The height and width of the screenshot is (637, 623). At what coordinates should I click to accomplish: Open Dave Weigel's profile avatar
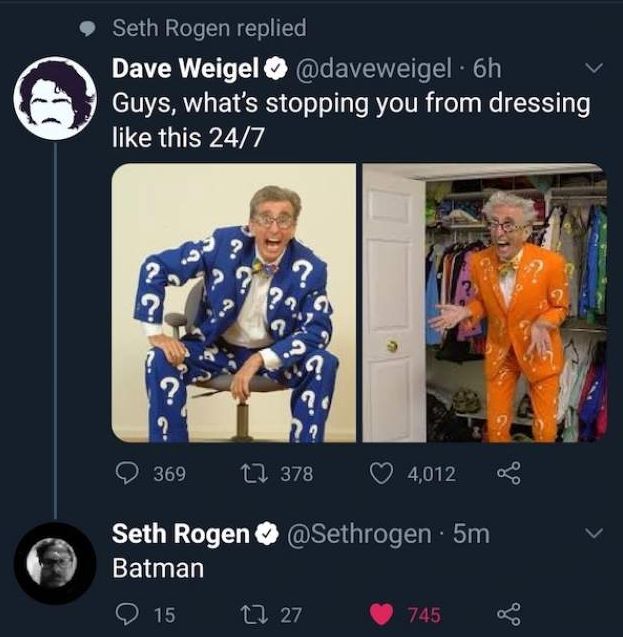tap(54, 98)
